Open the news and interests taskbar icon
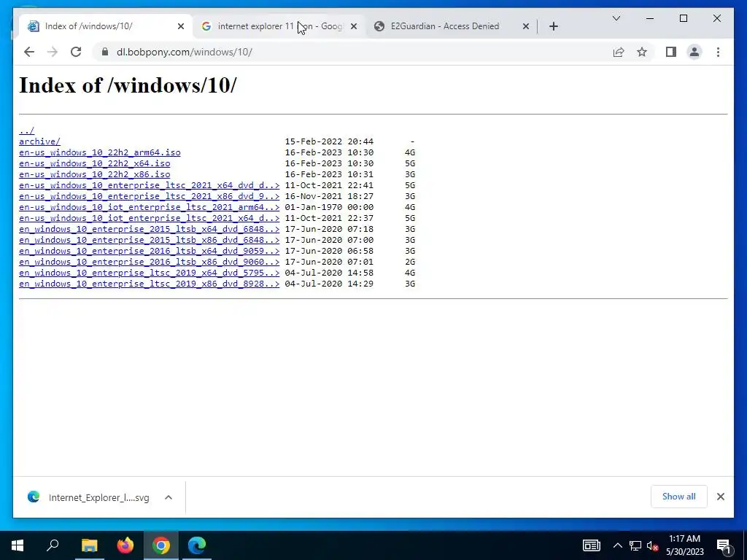Viewport: 747px width, 560px height. pos(591,545)
